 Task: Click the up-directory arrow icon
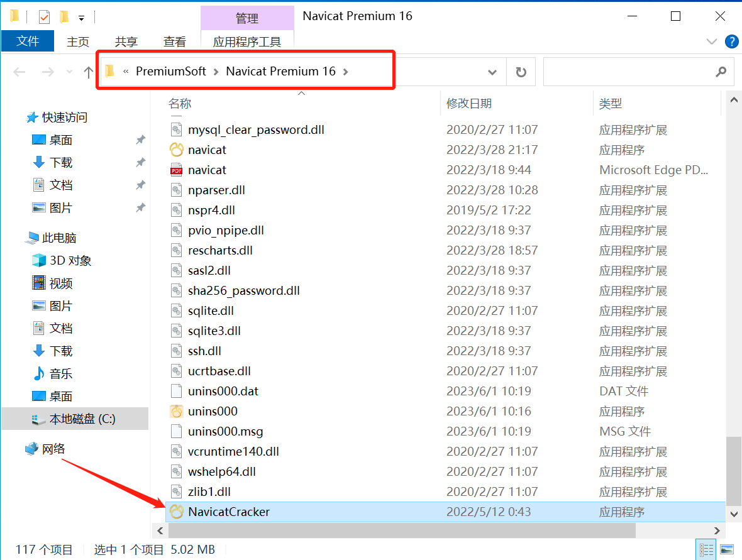[x=89, y=72]
